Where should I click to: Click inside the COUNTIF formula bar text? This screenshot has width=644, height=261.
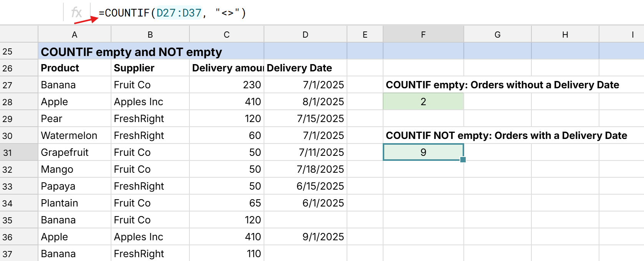coord(172,13)
